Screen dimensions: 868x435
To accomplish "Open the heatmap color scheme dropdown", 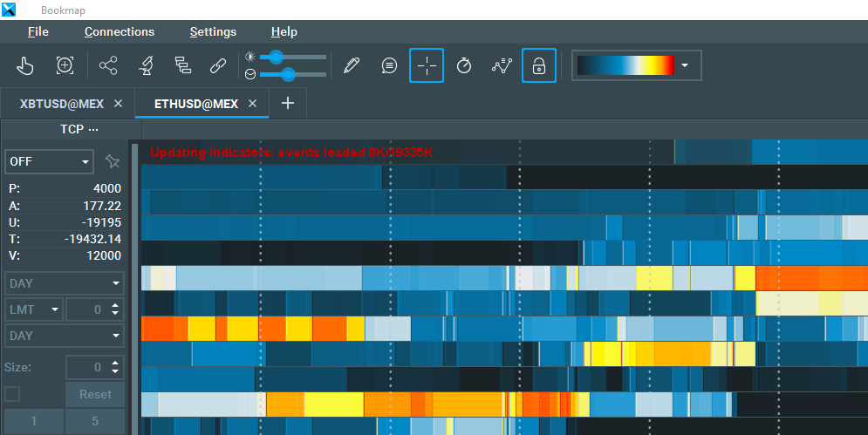I will point(685,65).
